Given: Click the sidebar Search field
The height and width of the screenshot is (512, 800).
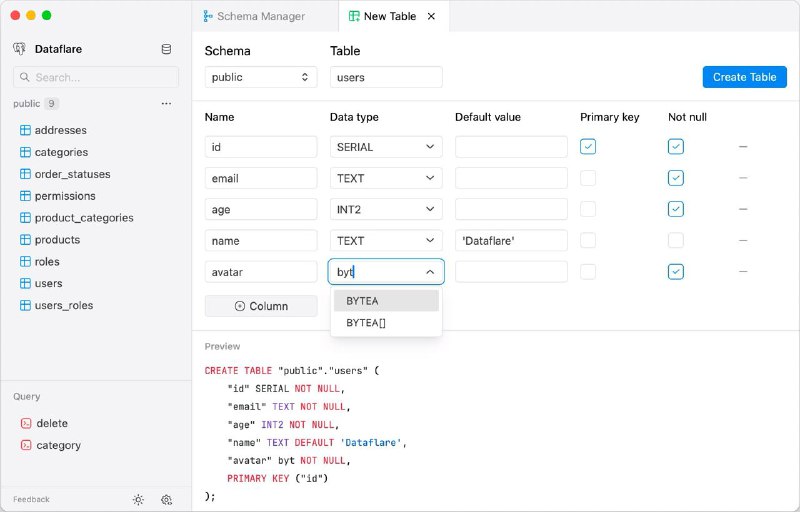Looking at the screenshot, I should pos(96,77).
